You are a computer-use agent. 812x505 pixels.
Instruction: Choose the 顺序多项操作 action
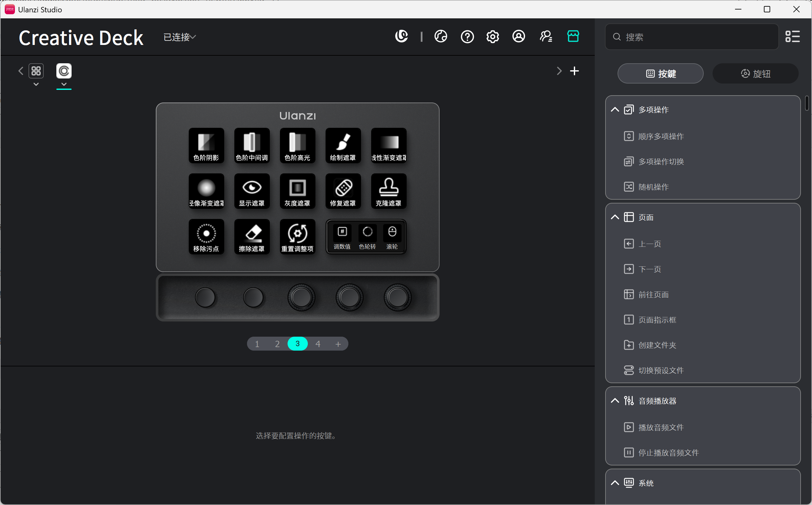(x=654, y=136)
